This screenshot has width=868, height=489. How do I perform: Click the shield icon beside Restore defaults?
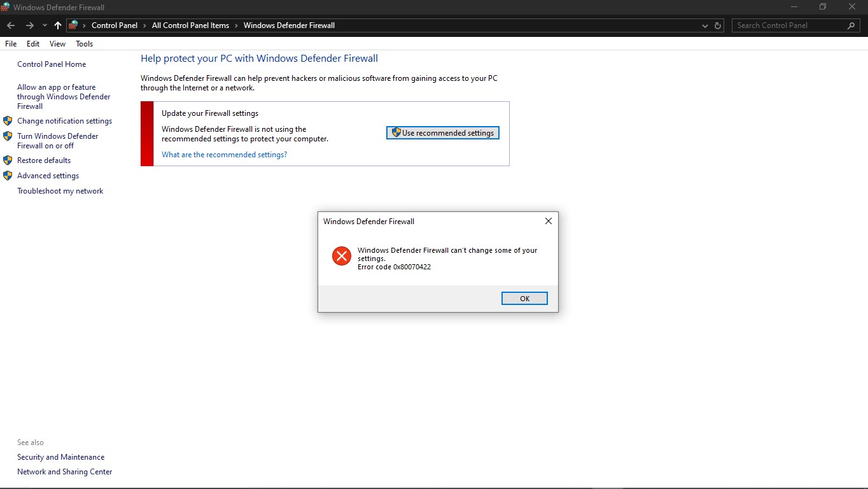[8, 160]
